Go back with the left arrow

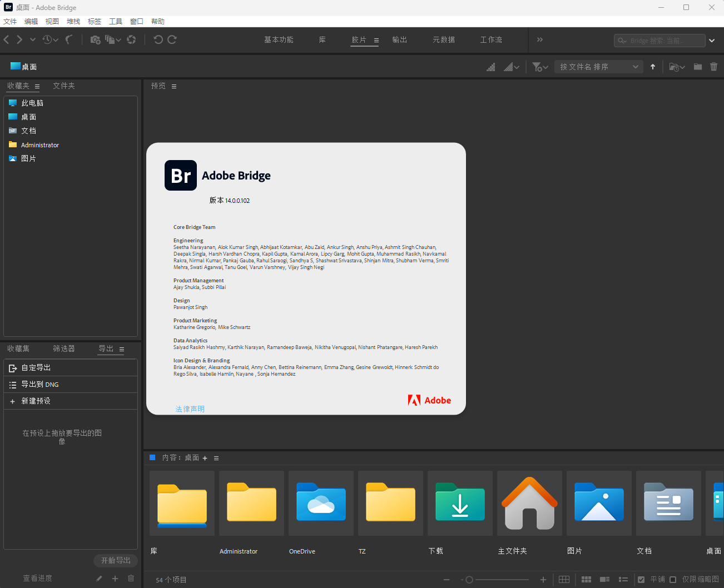(7, 39)
